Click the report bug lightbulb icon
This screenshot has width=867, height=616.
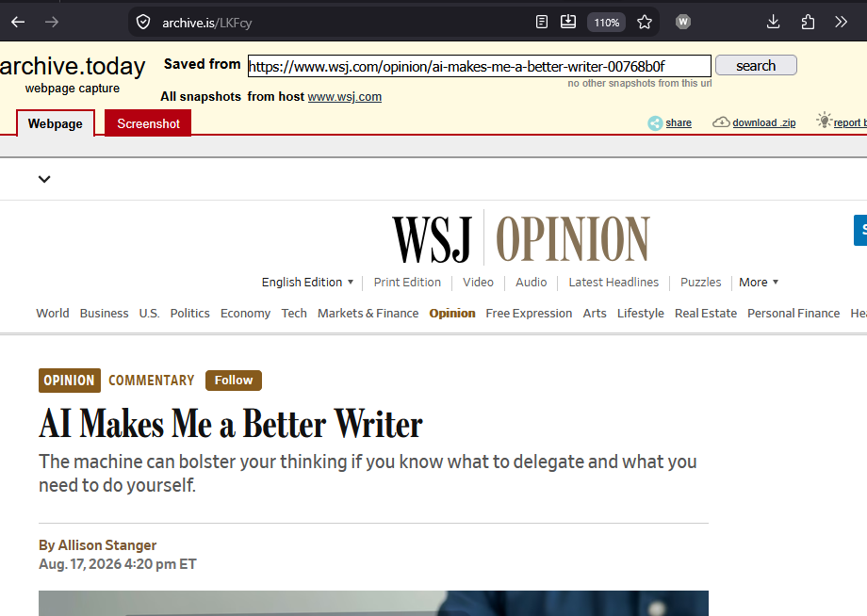pyautogui.click(x=824, y=120)
